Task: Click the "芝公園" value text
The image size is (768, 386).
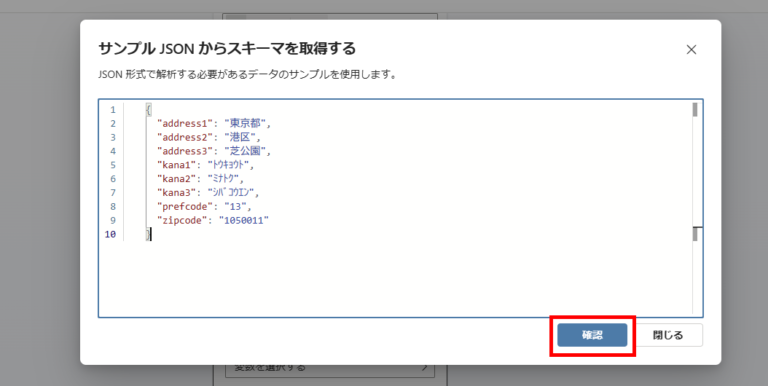Action: point(245,151)
